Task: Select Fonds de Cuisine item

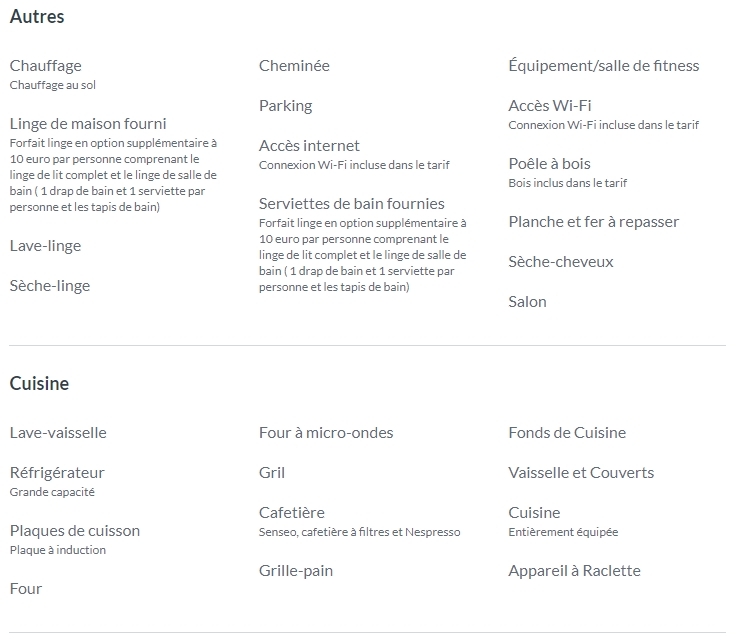Action: (x=567, y=433)
